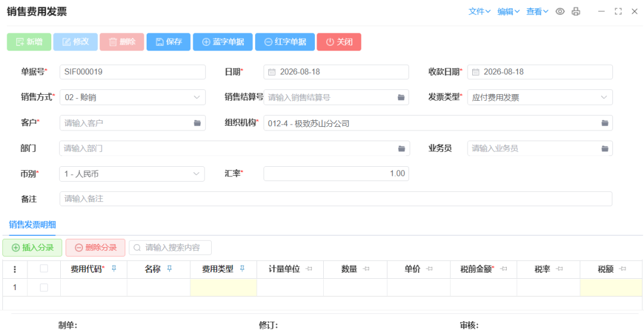
Task: Click the pin icon beside 费用代码 column
Action: tap(114, 269)
